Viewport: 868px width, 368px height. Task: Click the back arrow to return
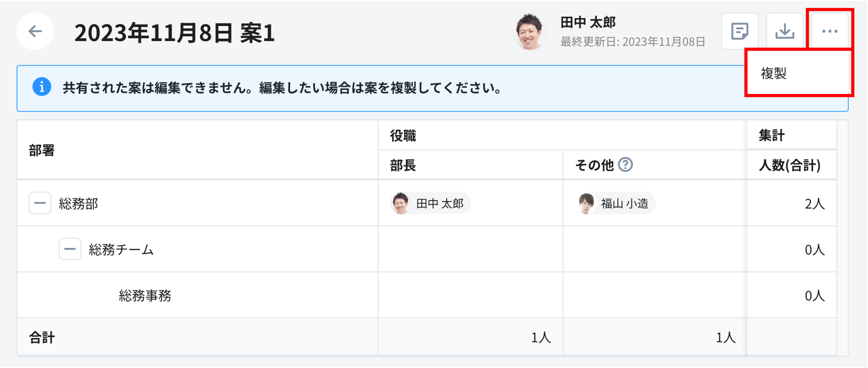pos(35,31)
